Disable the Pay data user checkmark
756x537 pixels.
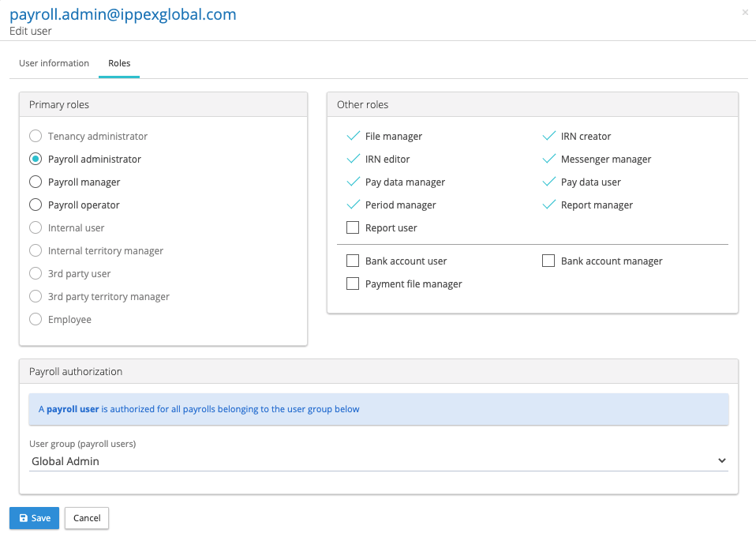pos(548,182)
